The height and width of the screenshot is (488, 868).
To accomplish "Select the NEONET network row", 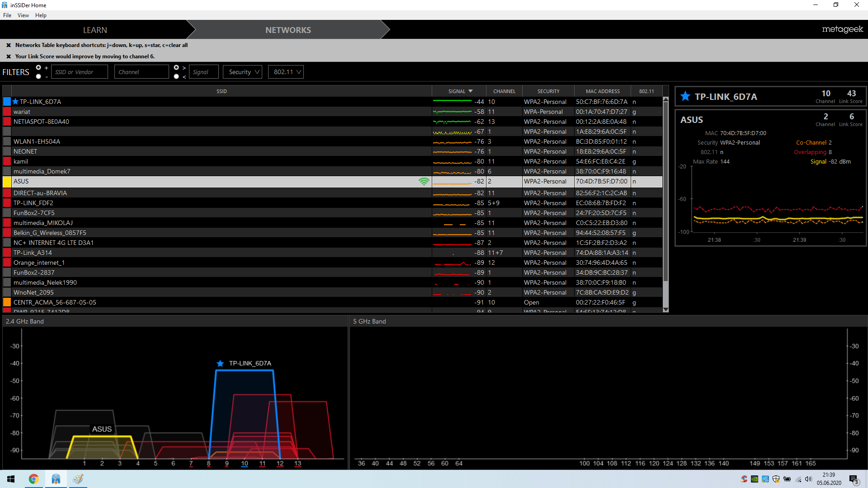I will coord(333,151).
